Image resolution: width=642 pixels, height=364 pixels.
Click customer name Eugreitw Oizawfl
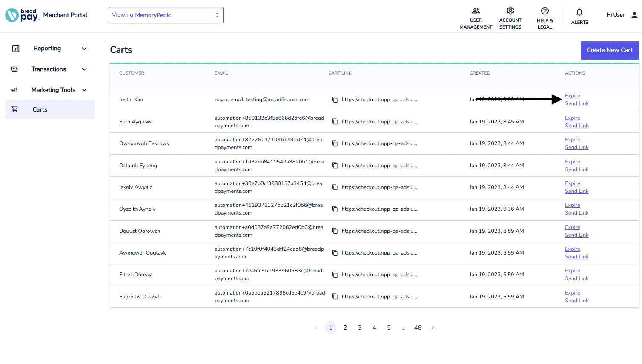(140, 297)
